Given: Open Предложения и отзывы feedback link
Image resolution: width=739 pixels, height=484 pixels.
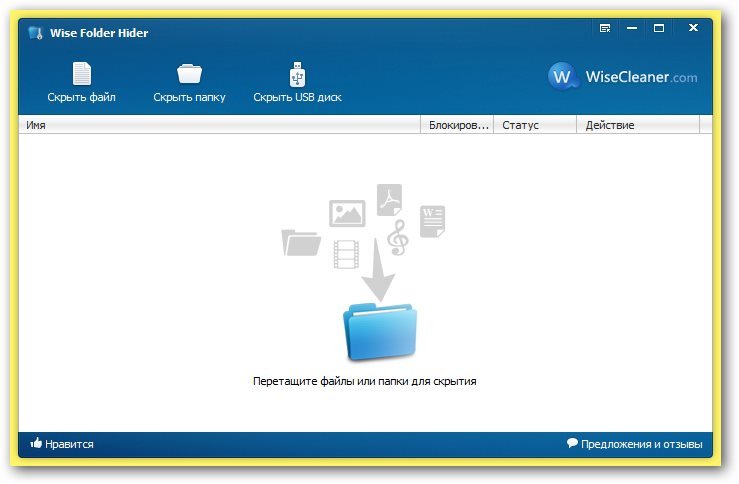Looking at the screenshot, I should 634,444.
